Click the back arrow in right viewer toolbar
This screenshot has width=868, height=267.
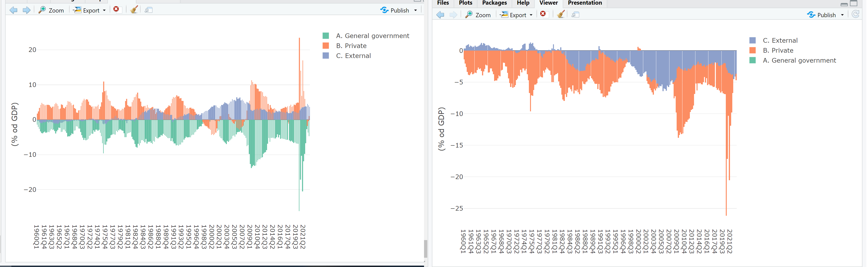pyautogui.click(x=440, y=15)
